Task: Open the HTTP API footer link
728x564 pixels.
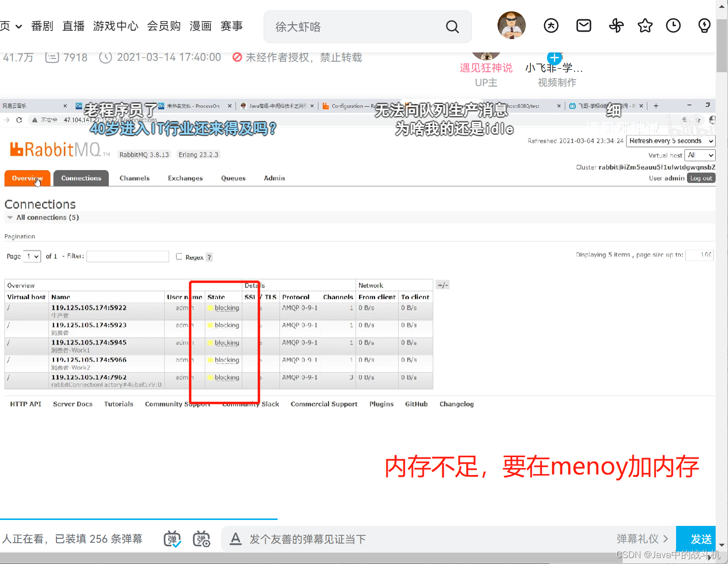Action: 26,404
